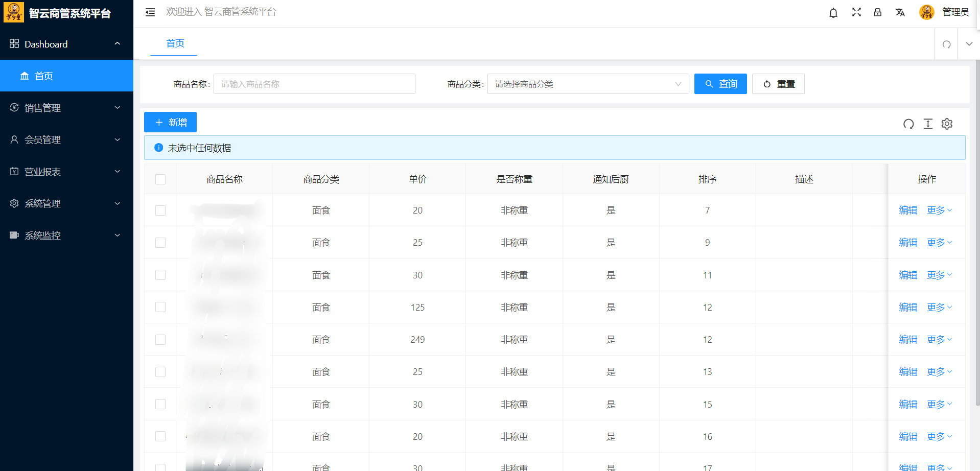The height and width of the screenshot is (471, 980).
Task: Click 编辑 for sort 16 row
Action: pyautogui.click(x=908, y=436)
